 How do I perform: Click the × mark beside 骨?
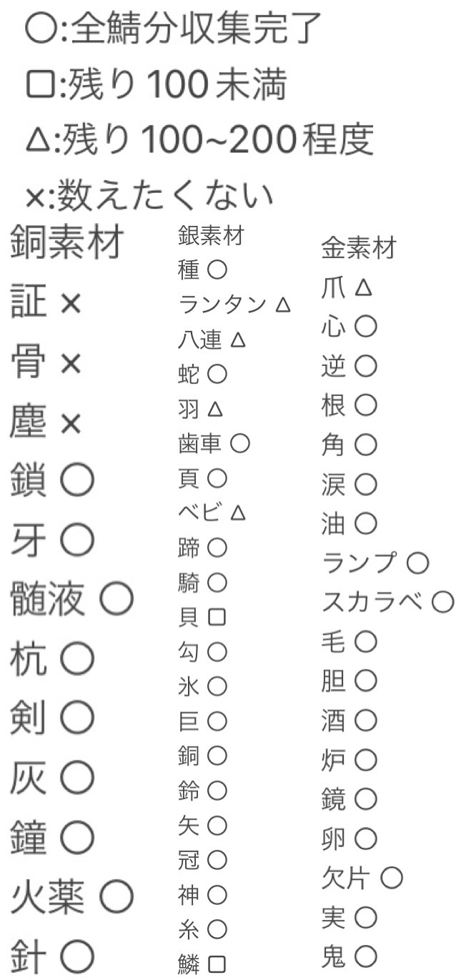pos(71,365)
